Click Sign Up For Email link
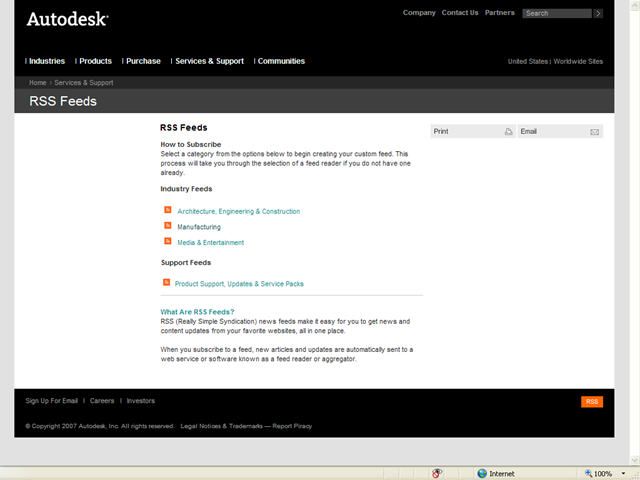This screenshot has height=480, width=640. (x=51, y=401)
